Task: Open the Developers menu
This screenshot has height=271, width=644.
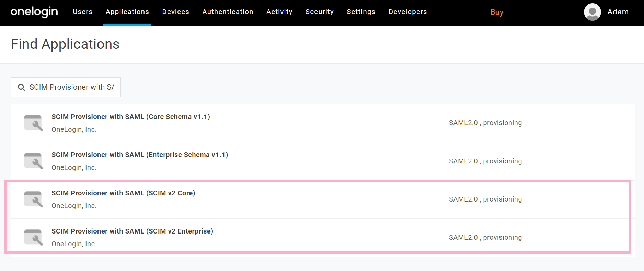Action: point(407,12)
